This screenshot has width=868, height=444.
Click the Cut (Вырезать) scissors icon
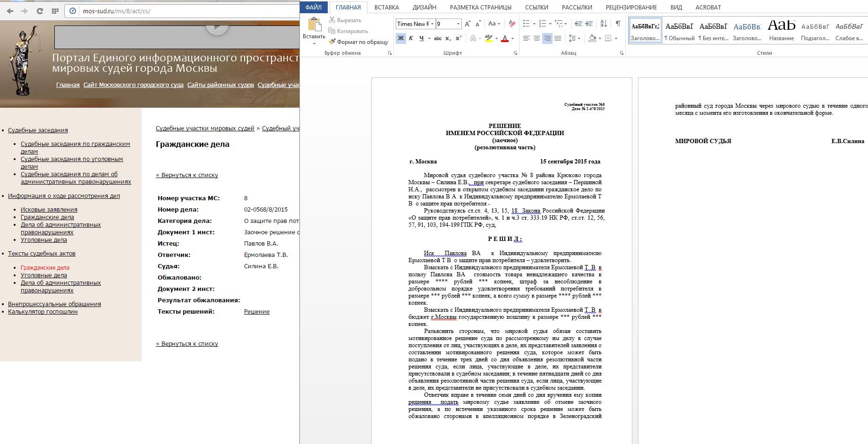332,20
